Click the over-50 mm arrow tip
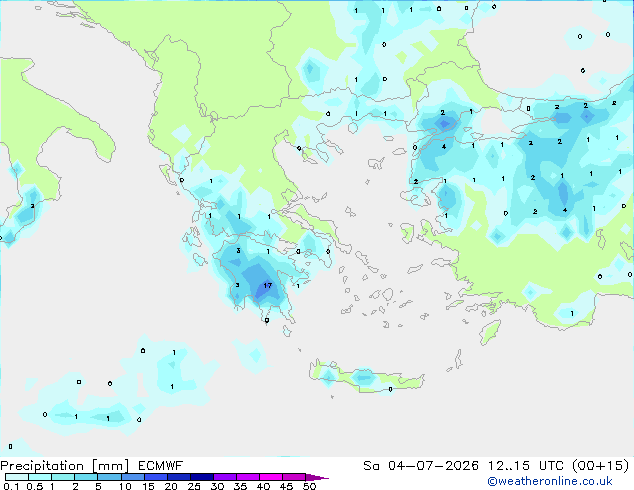Screen dimensions: 634x490 [317, 477]
